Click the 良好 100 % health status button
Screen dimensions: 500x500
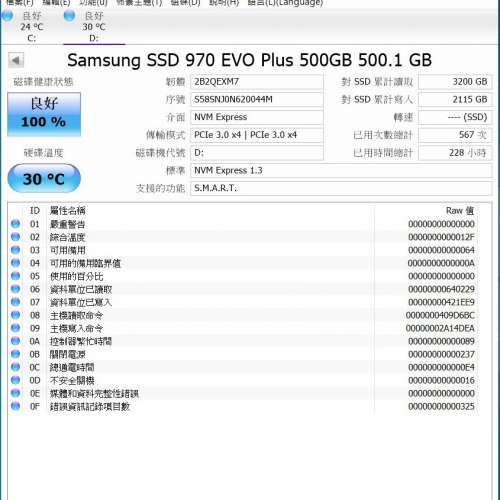(44, 114)
